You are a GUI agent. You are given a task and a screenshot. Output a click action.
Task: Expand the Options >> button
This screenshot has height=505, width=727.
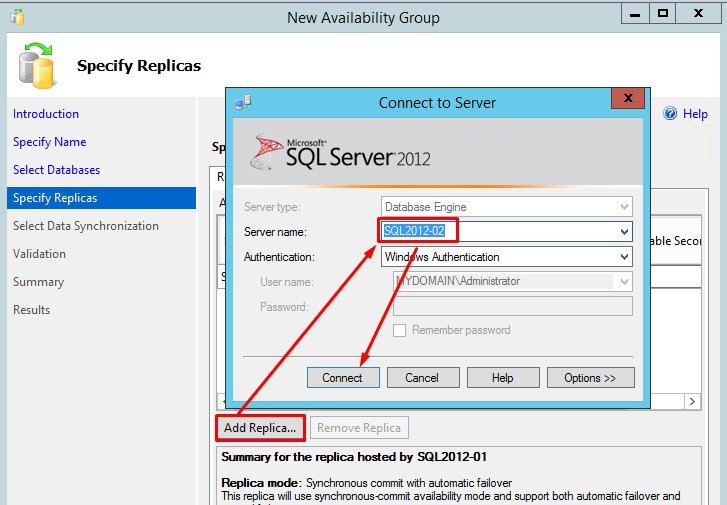click(590, 378)
